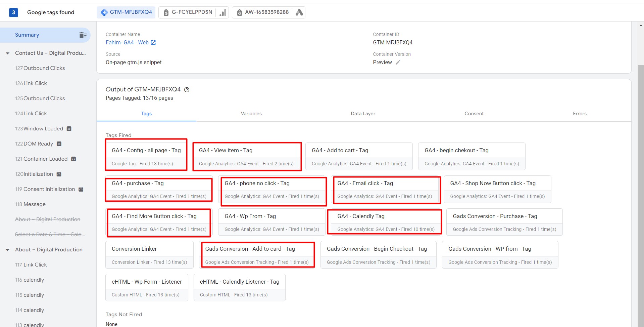Open the Gads Conversion - WP from card

(x=500, y=255)
